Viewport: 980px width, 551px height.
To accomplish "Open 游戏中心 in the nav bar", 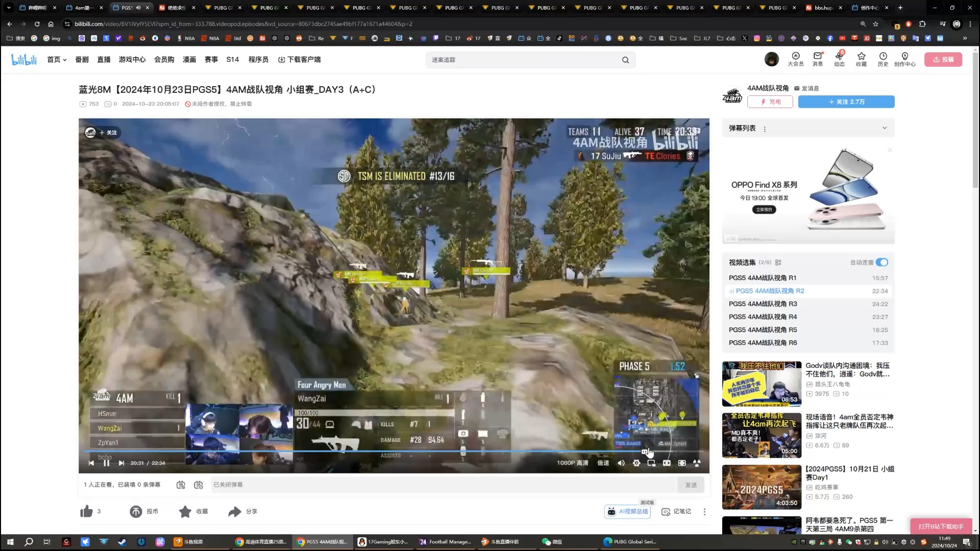I will pyautogui.click(x=132, y=60).
